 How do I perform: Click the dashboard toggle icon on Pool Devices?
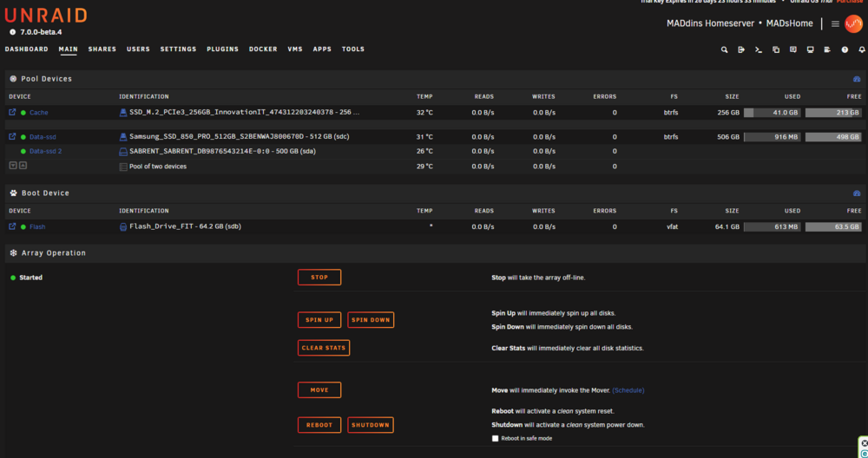(857, 79)
